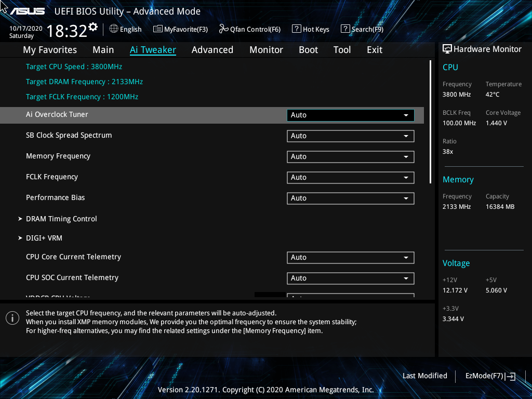Click the Qfan Control fan icon

coord(223,29)
